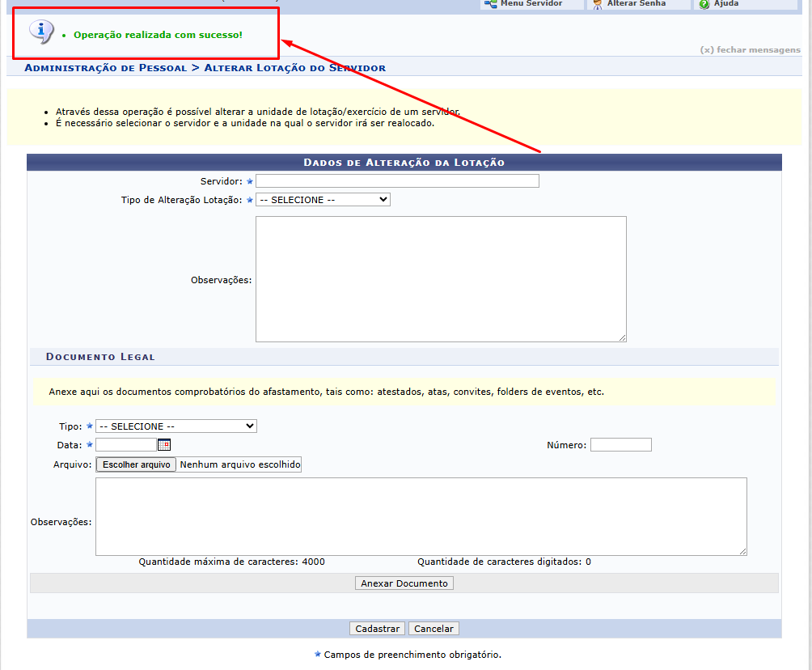Close messages via fechar mensagens link
The image size is (812, 670).
tap(750, 49)
